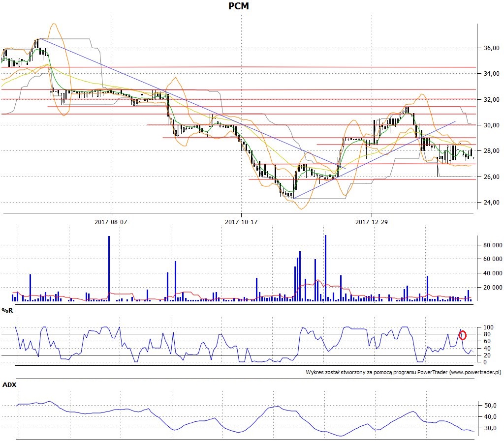Viewport: 504px width, 441px height.
Task: Click the 36,00 price axis label
Action: 492,48
